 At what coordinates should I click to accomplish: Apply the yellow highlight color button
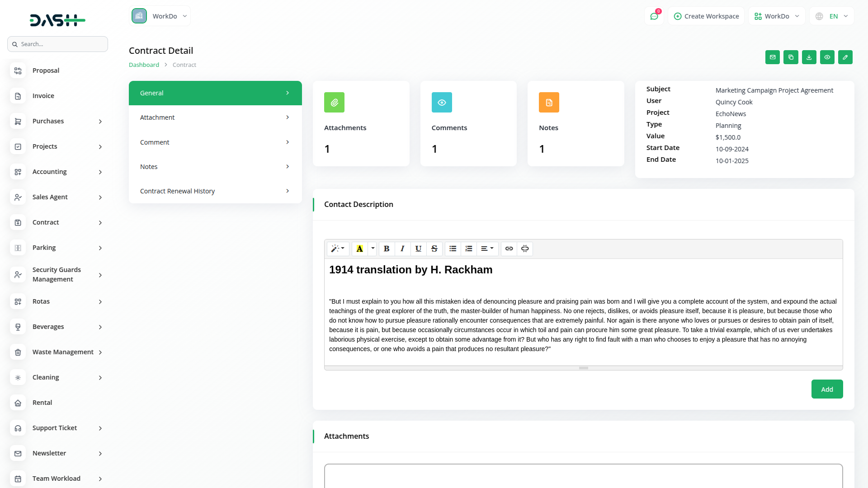(x=360, y=249)
